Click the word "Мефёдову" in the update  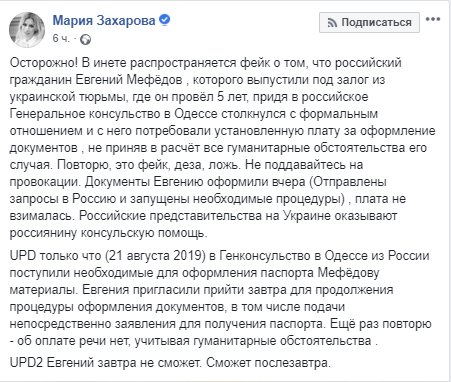348,273
